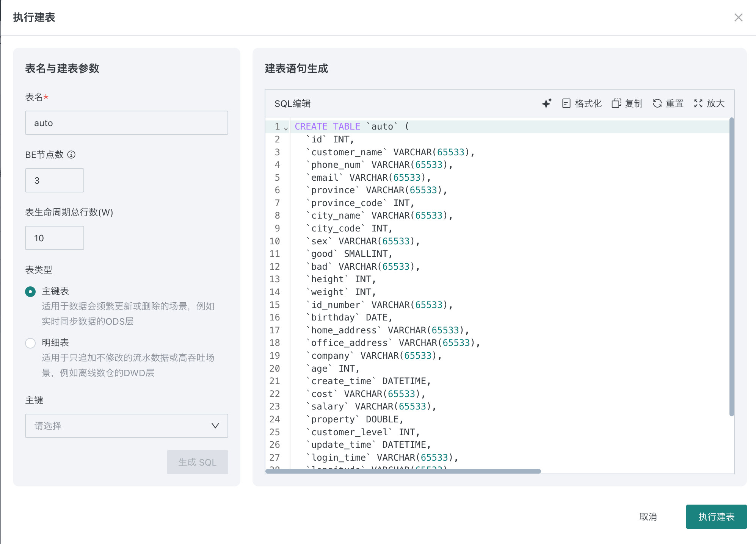This screenshot has width=756, height=544.
Task: Click the 生成 SQL button
Action: (x=197, y=462)
